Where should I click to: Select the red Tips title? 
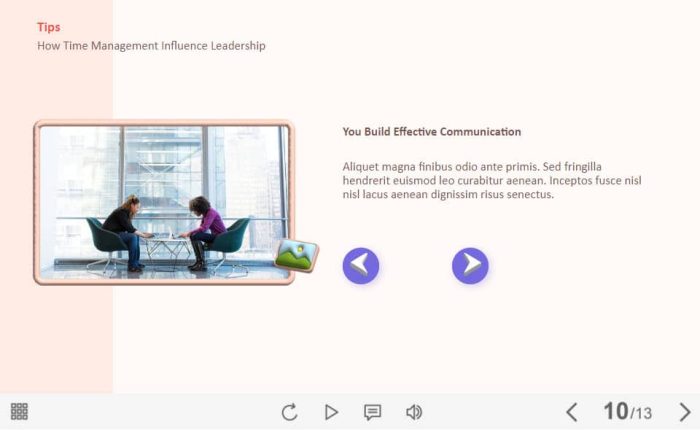[49, 27]
